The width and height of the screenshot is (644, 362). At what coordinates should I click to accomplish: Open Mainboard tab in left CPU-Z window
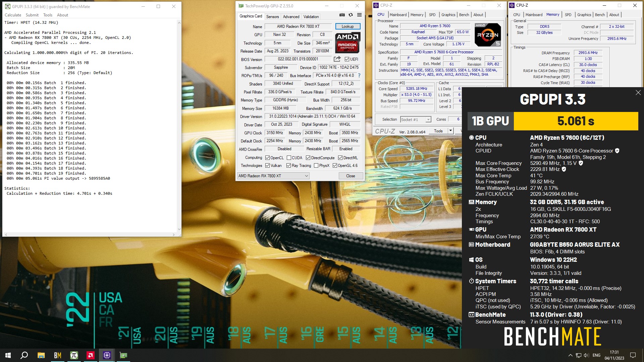click(398, 15)
